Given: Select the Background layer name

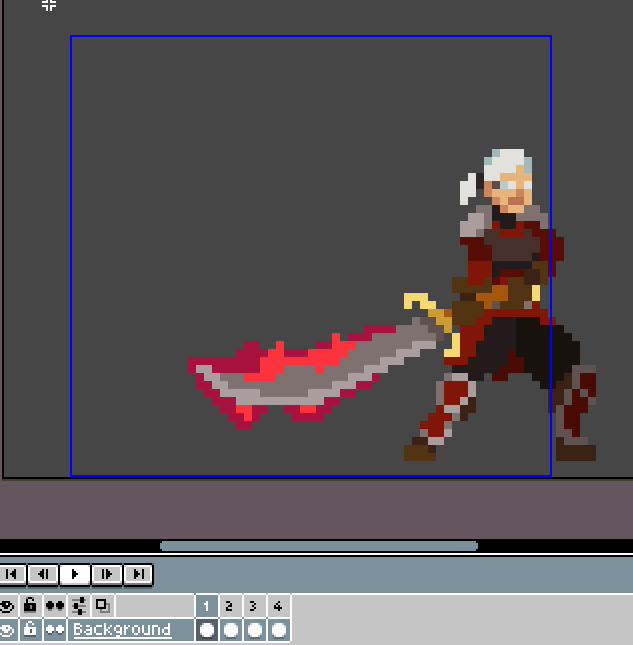Looking at the screenshot, I should [x=131, y=630].
